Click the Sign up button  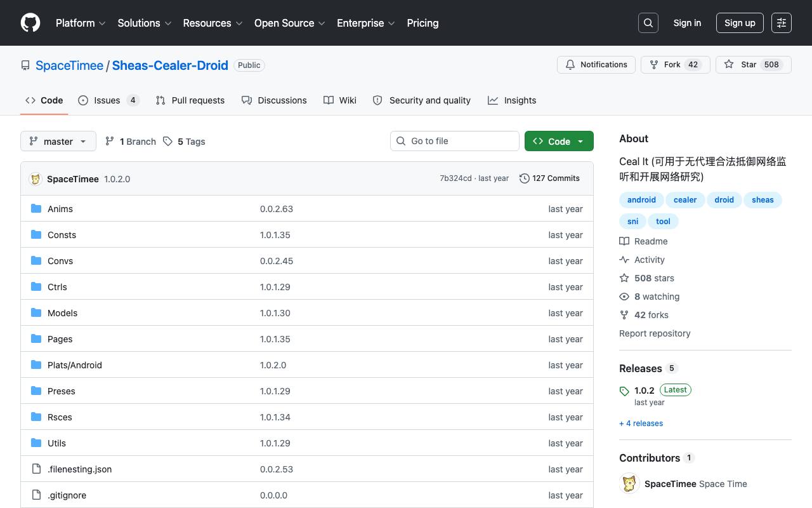point(740,23)
